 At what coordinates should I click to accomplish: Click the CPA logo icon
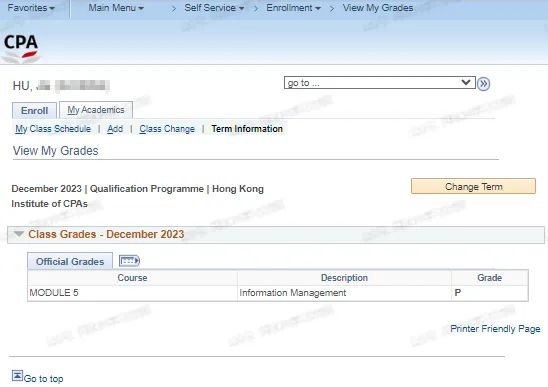[21, 48]
